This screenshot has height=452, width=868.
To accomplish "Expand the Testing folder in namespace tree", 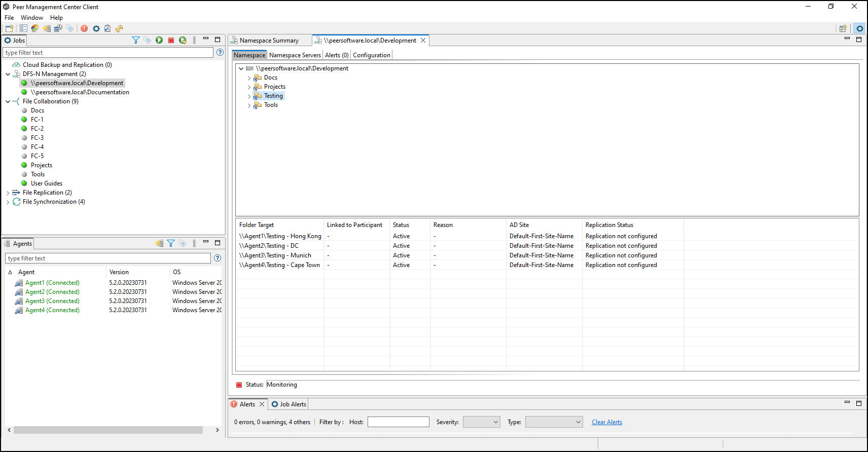I will (249, 96).
